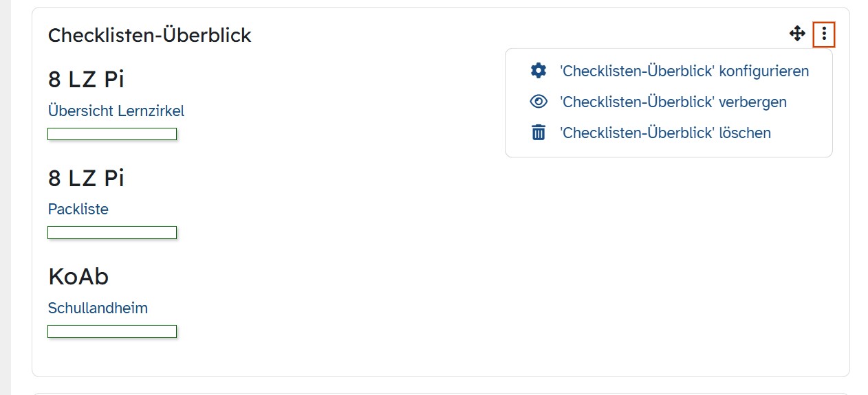Click the eye icon to hide the block
The height and width of the screenshot is (395, 868).
[538, 102]
